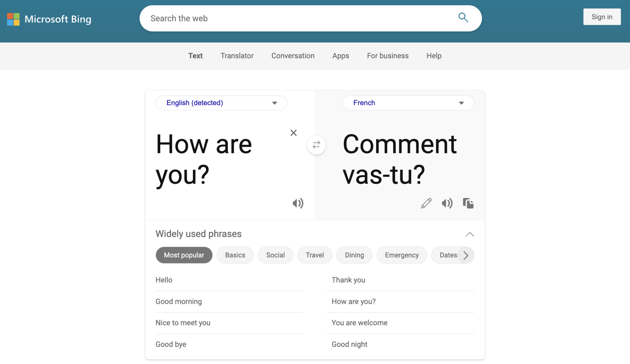The width and height of the screenshot is (630, 364).
Task: Clear the input text with the X icon
Action: click(x=293, y=133)
